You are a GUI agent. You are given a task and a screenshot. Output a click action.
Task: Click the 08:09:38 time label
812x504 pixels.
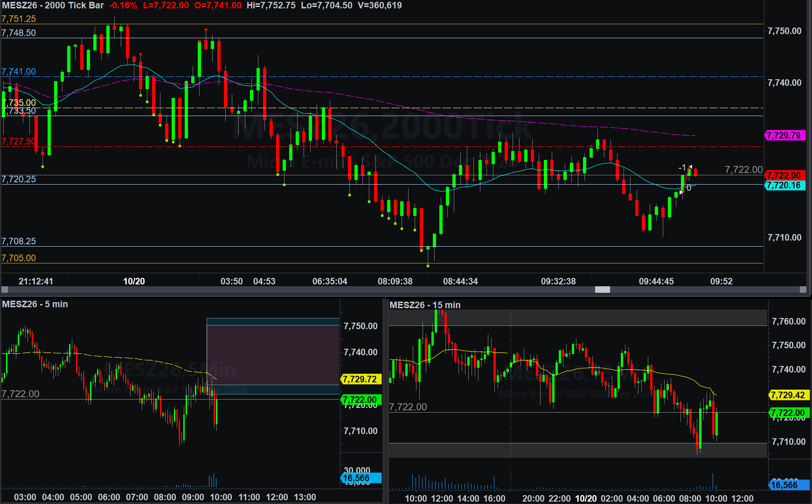395,282
